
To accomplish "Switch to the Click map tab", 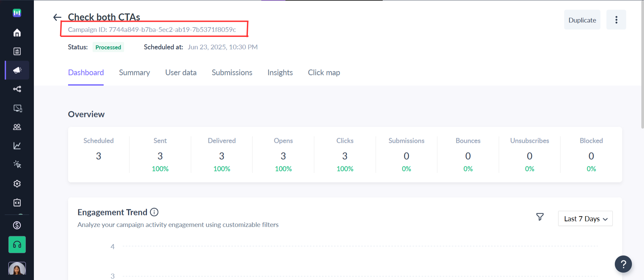I will tap(324, 73).
